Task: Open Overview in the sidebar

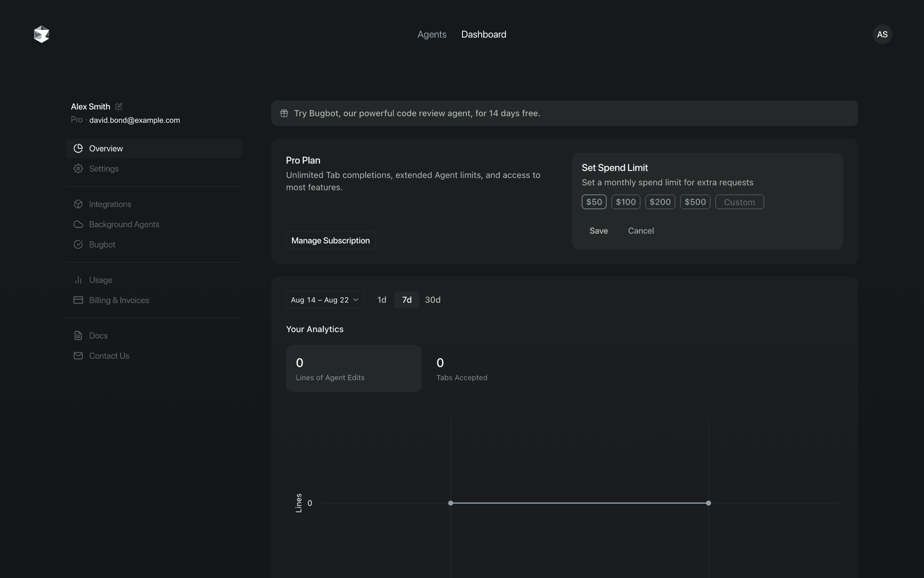Action: pyautogui.click(x=154, y=148)
